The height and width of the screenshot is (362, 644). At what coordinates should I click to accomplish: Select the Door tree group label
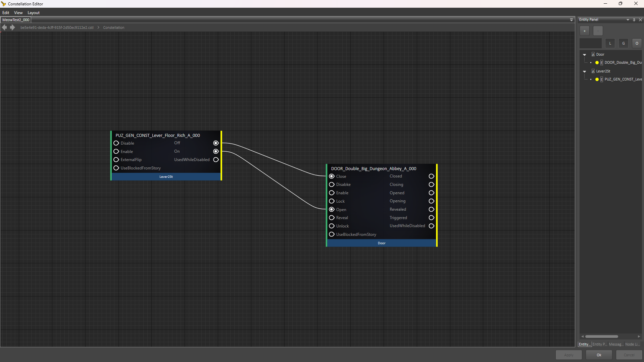point(600,55)
